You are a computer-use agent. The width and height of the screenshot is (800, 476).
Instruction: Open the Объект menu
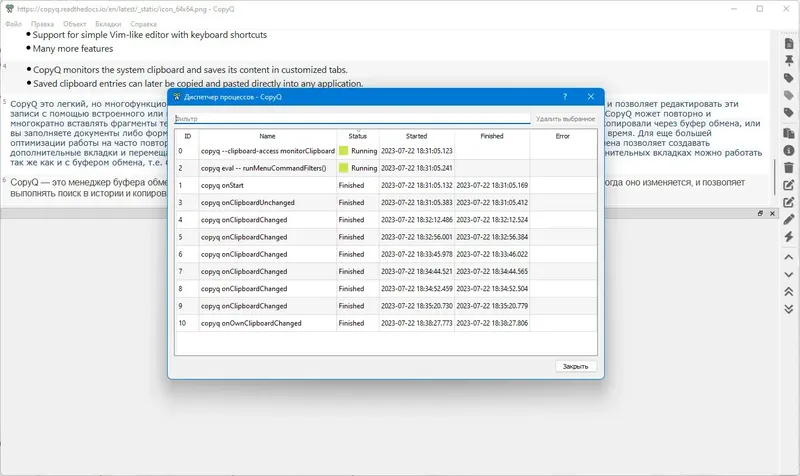click(x=74, y=24)
